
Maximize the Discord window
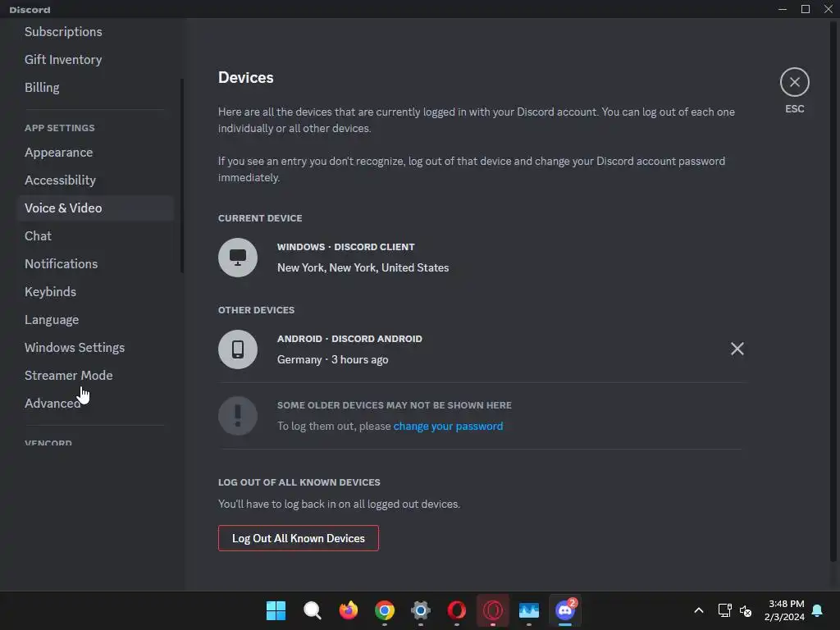[806, 9]
